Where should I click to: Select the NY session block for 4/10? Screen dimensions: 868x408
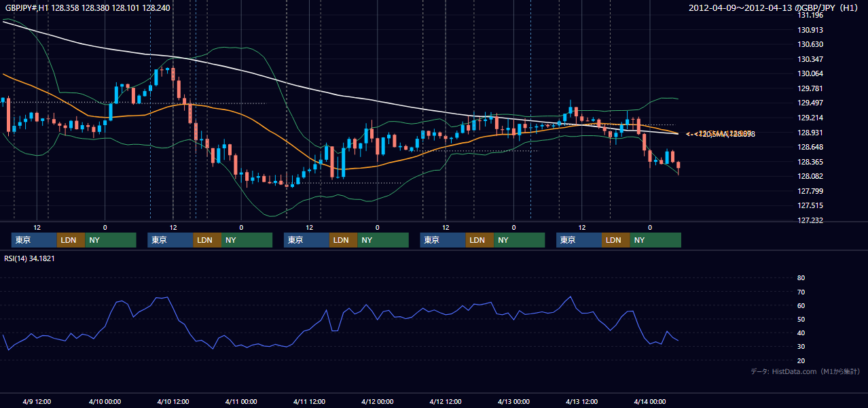click(x=247, y=240)
